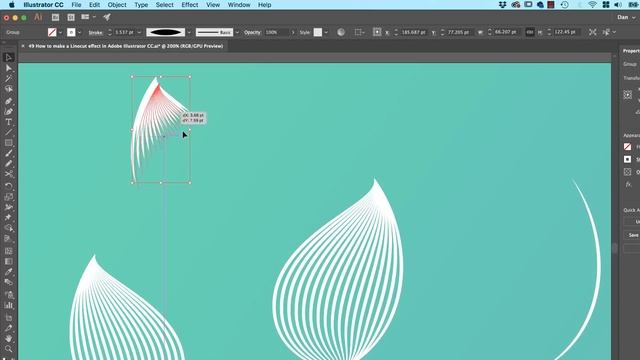The height and width of the screenshot is (360, 640).
Task: Select the Artboard tool
Action: (x=9, y=318)
